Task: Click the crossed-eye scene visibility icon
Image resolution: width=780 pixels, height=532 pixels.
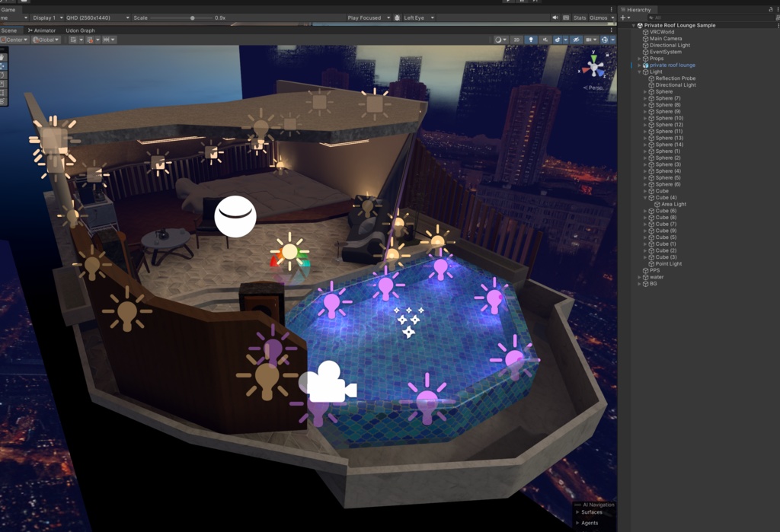Action: click(577, 40)
